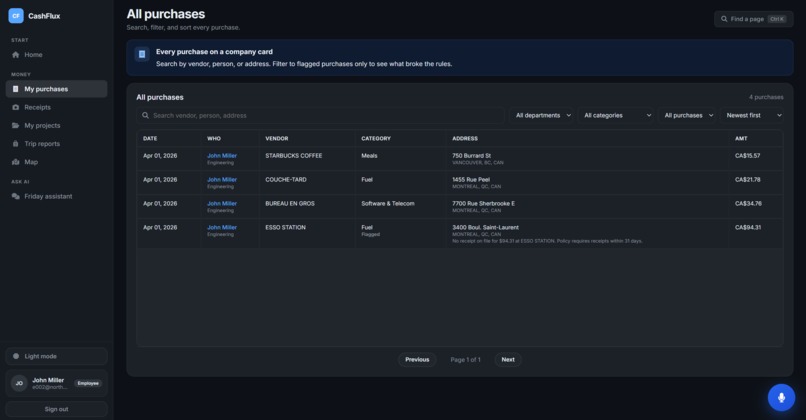Open Friday assistant in the sidebar
Screen dimensions: 806x420
pyautogui.click(x=57, y=196)
